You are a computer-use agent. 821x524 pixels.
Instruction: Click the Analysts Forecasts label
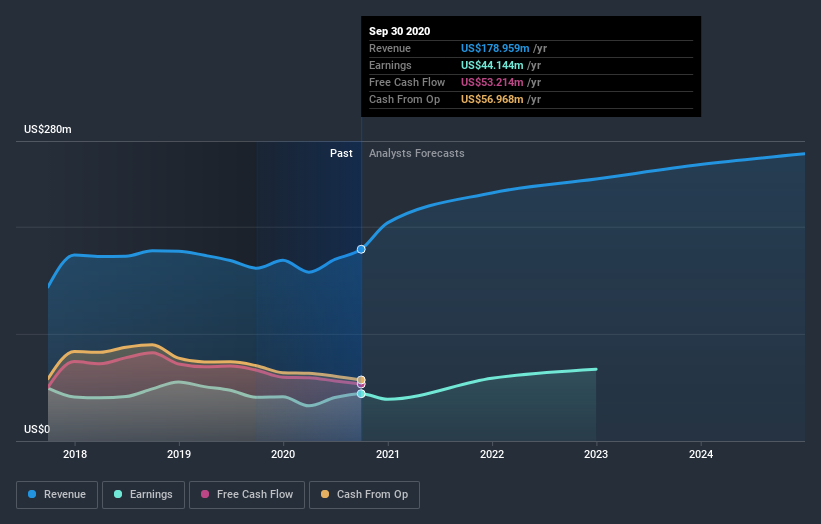(x=417, y=153)
